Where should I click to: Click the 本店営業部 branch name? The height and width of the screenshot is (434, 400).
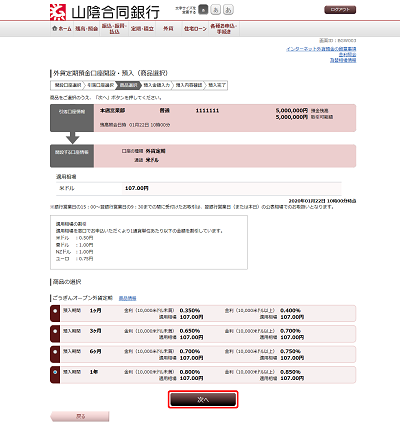coord(113,111)
